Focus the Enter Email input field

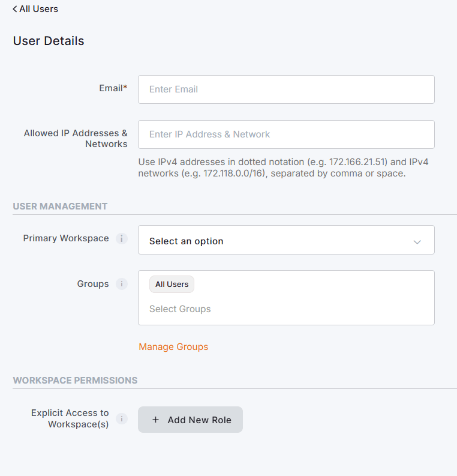pos(286,89)
